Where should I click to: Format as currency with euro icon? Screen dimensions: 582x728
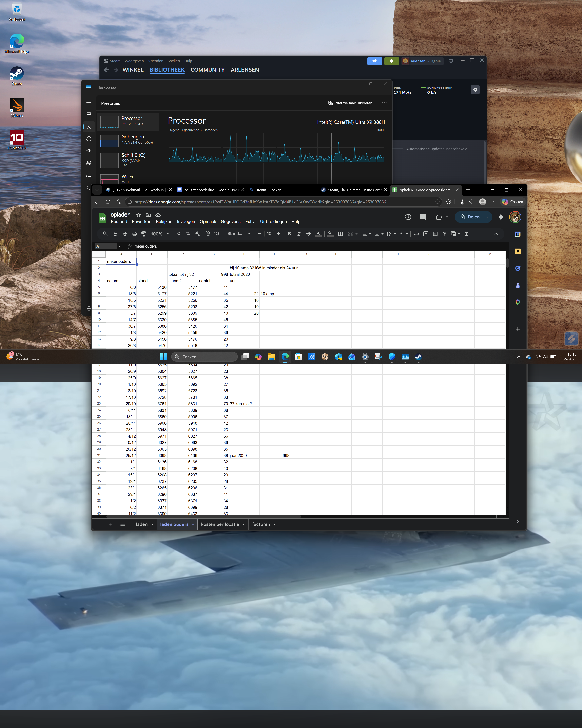click(x=178, y=234)
